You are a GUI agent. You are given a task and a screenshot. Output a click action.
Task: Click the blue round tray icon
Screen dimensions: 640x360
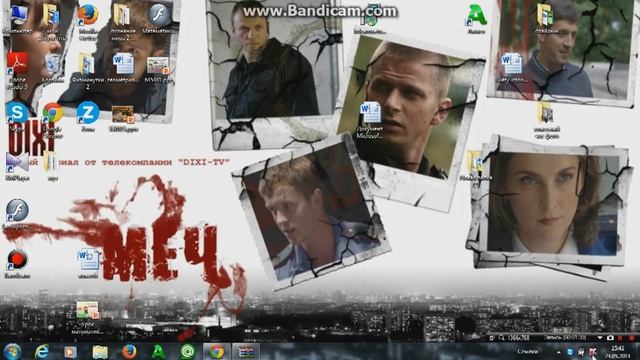570,352
